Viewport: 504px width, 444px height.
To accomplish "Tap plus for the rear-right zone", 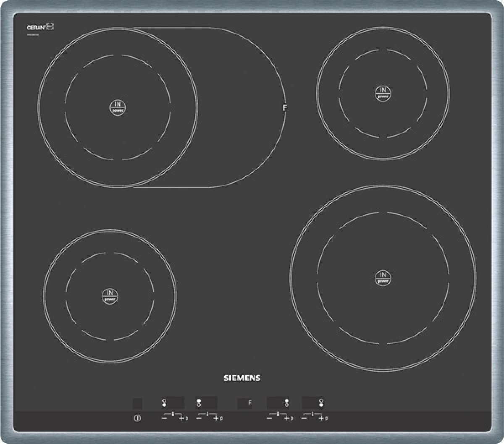I will click(x=287, y=418).
